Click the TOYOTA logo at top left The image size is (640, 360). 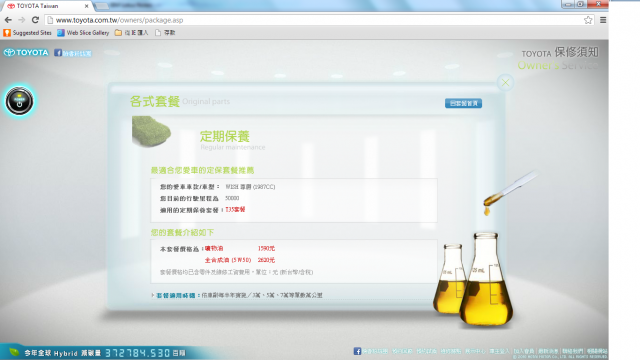click(x=26, y=53)
